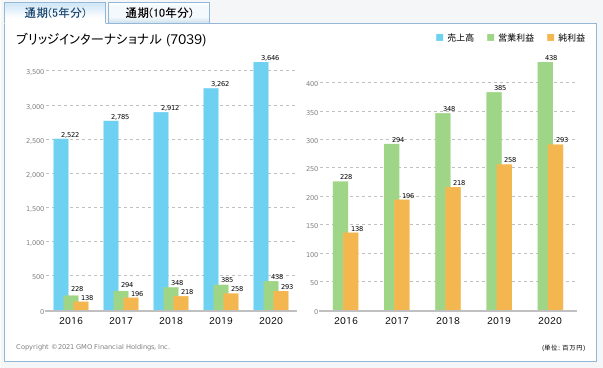Click the ブリッジインターナショナル (7039) chart title
The image size is (603, 368).
tap(111, 39)
